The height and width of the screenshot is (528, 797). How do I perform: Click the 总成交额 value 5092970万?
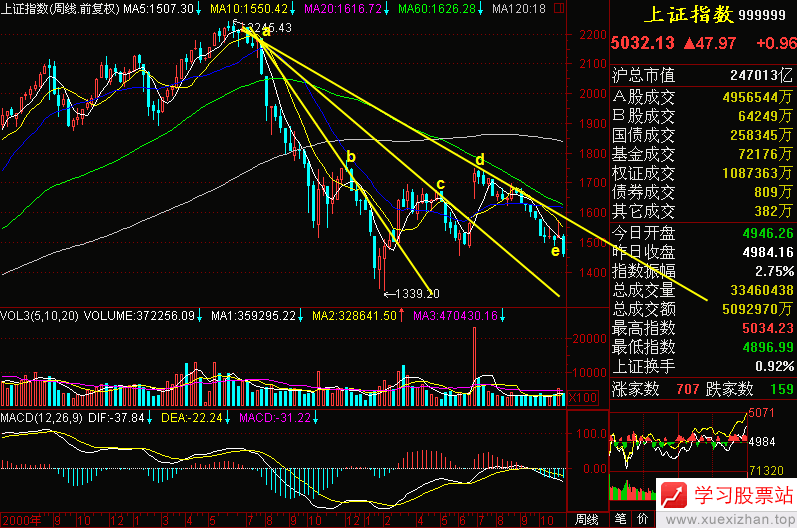point(757,309)
